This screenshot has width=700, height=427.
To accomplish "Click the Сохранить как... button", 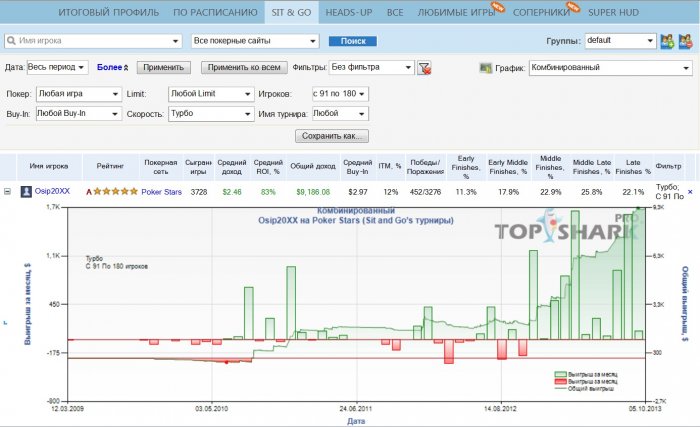I will [x=332, y=136].
